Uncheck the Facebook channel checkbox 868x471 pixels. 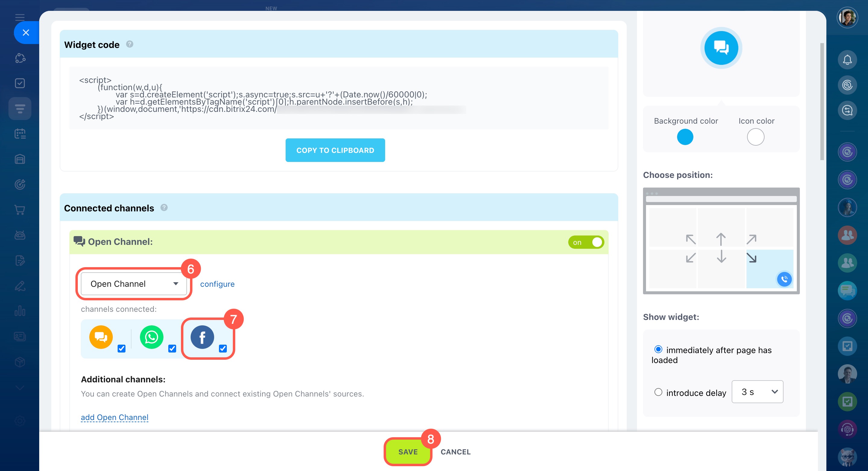pyautogui.click(x=223, y=348)
